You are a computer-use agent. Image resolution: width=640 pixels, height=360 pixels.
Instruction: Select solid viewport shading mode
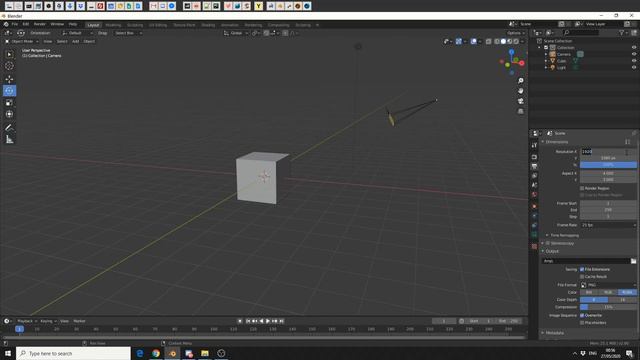503,41
